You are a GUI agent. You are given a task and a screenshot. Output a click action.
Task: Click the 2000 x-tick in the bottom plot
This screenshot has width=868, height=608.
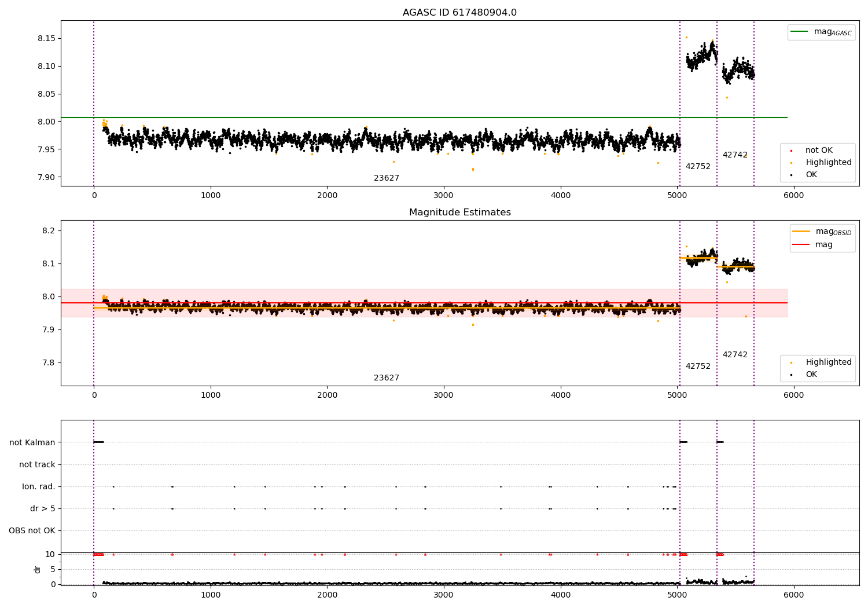[328, 595]
